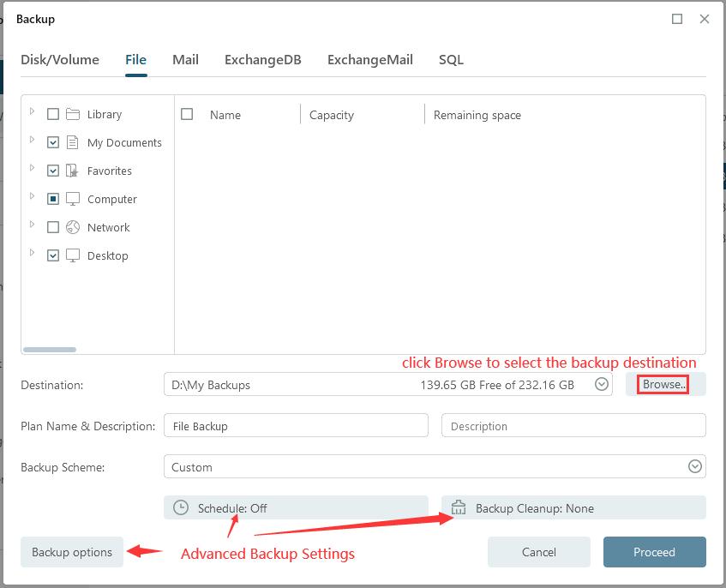Tick the select-all checkbox beside Name
Screen dimensions: 726x588
tap(187, 114)
